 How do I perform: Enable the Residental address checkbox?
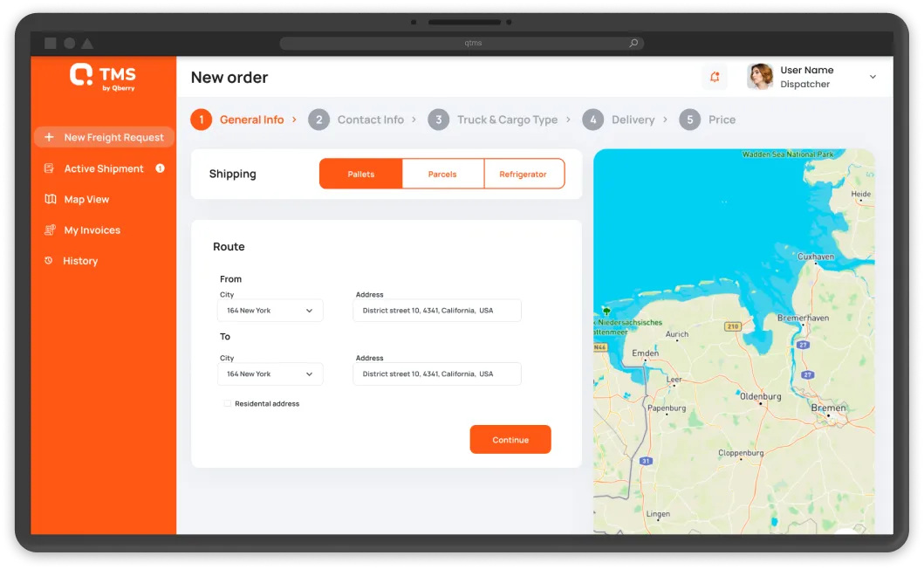(228, 403)
